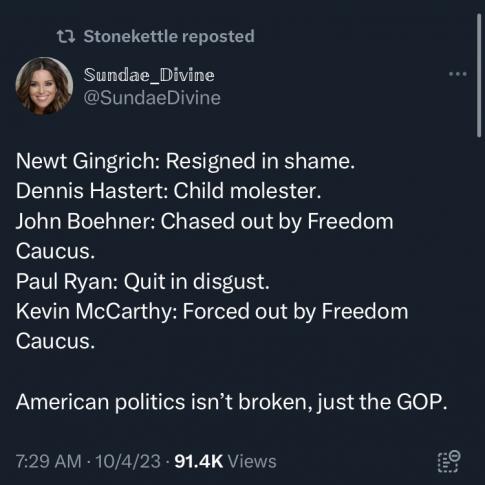This screenshot has width=485, height=485.
Task: View the 91.4K Views count
Action: coord(226,462)
